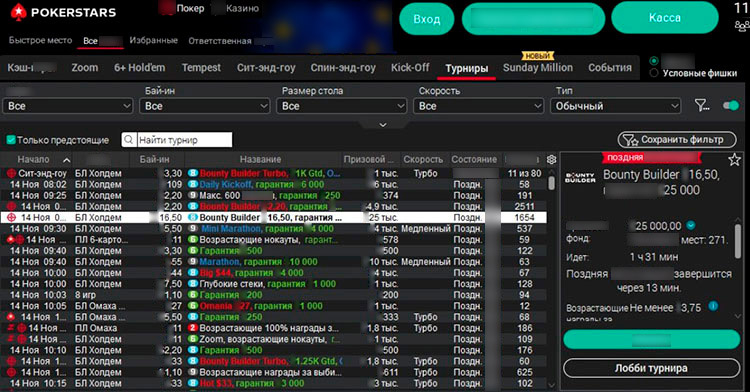Click blue chevron next to 25 000,00
Screen dimensions: 750x392
[691, 225]
